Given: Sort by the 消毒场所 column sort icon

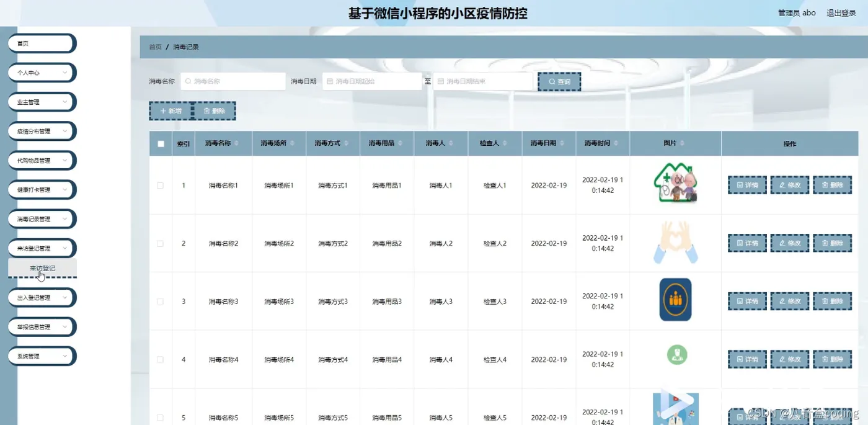Looking at the screenshot, I should point(293,143).
